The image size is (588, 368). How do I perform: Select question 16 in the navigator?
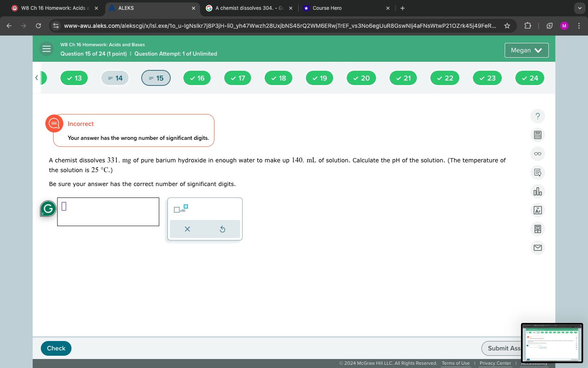197,78
